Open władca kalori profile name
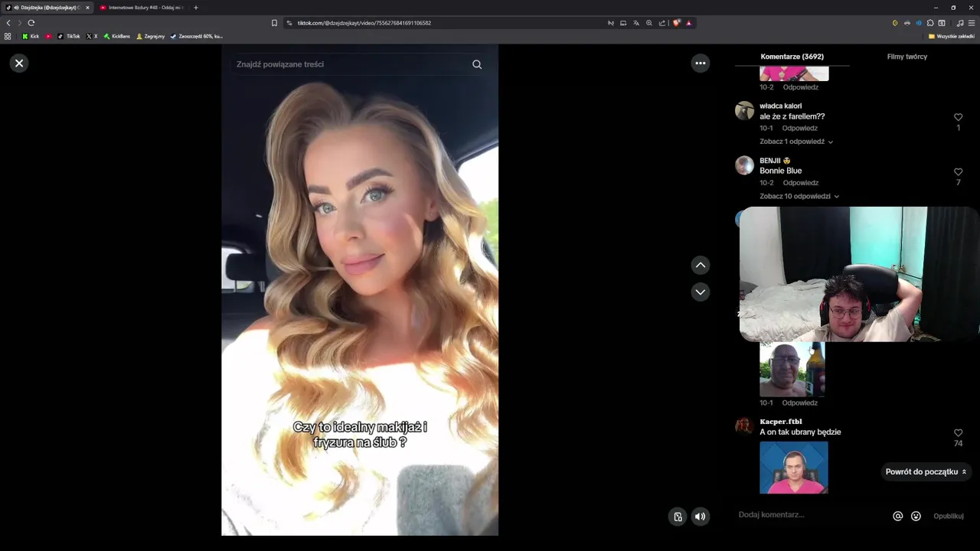 781,106
